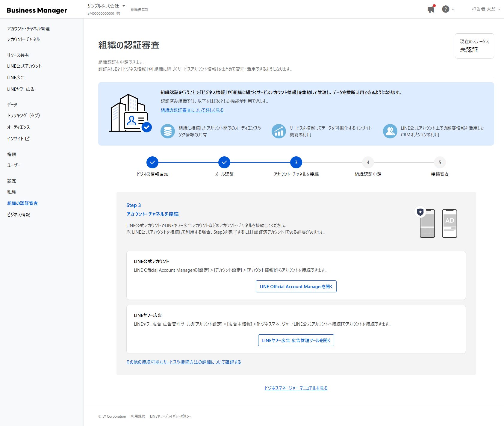The width and height of the screenshot is (504, 426).
Task: Click the building ID card illustration
Action: coord(130,113)
